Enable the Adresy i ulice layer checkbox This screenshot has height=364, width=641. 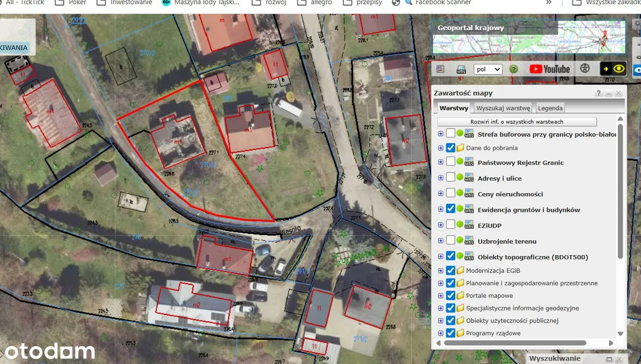(x=451, y=177)
